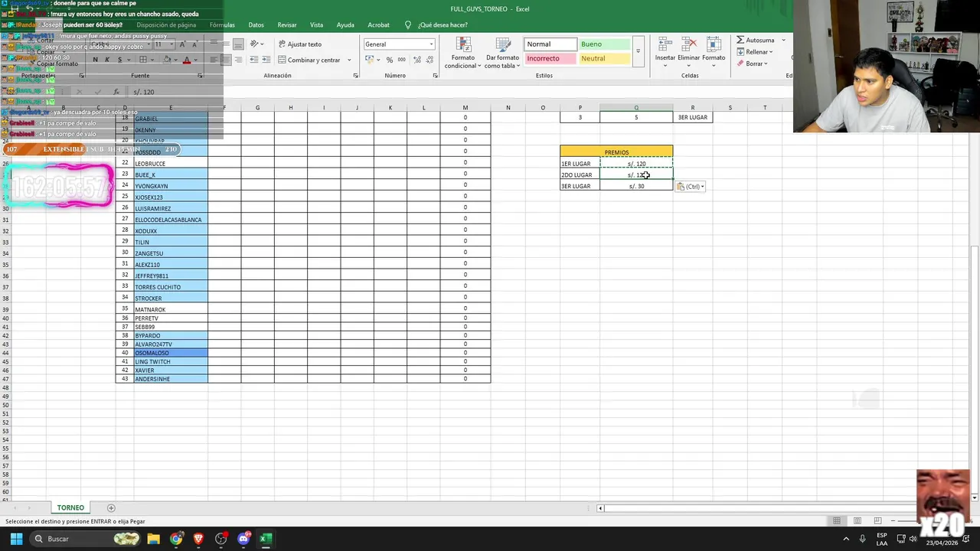Select cell with name YVONGKAYN
The image size is (980, 551).
(x=170, y=186)
